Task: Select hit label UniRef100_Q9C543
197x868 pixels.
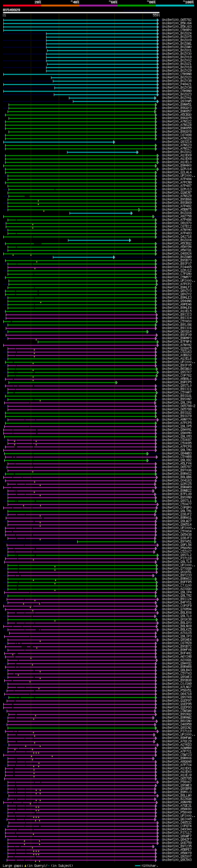Action: click(177, 860)
